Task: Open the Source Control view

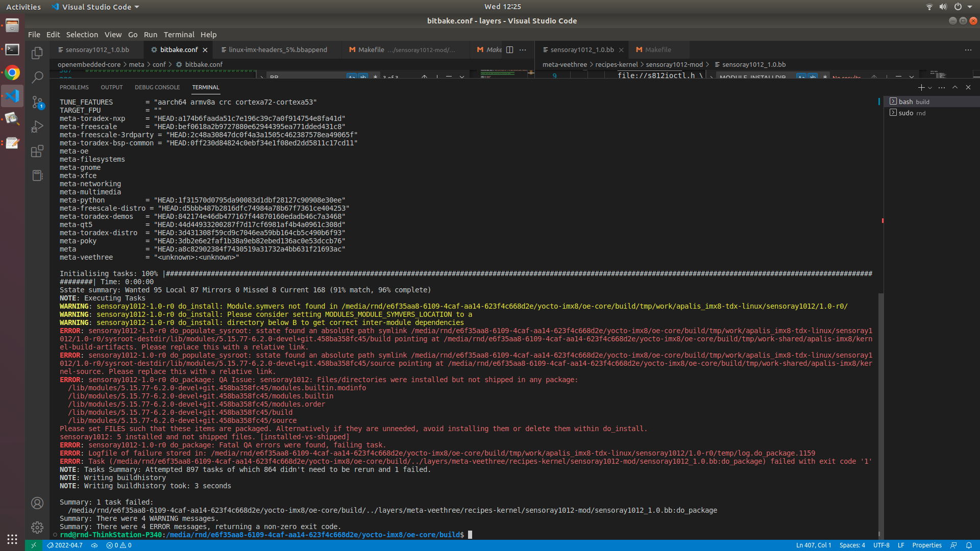Action: click(37, 102)
